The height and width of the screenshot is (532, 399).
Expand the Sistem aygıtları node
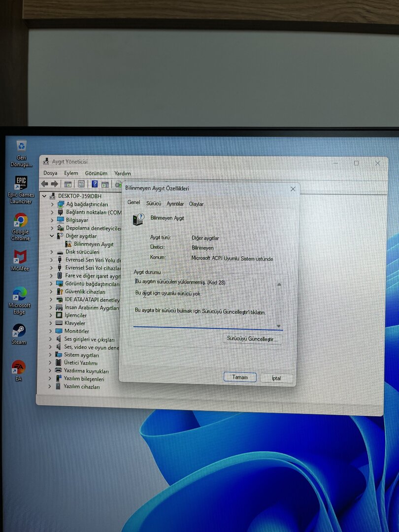coord(50,355)
